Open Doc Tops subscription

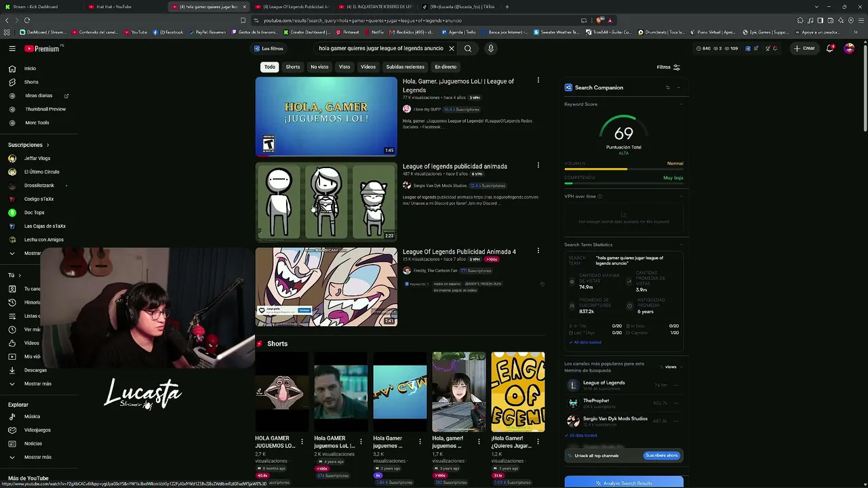point(34,213)
